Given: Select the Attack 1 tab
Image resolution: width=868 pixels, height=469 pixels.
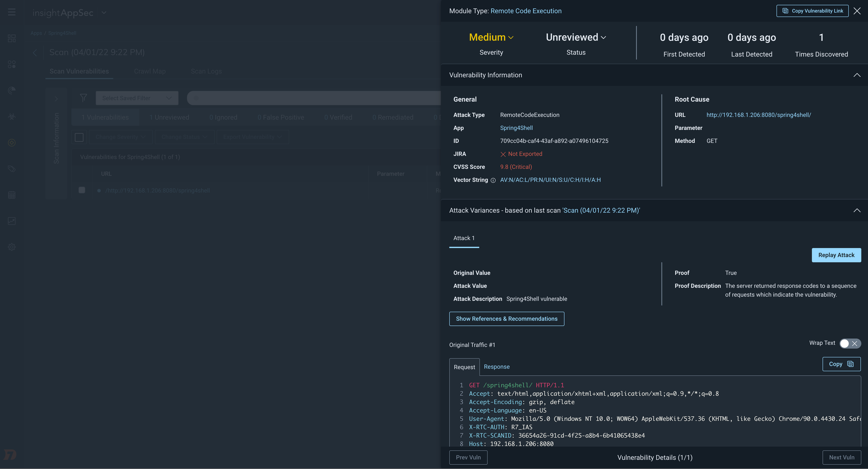Looking at the screenshot, I should click(464, 238).
